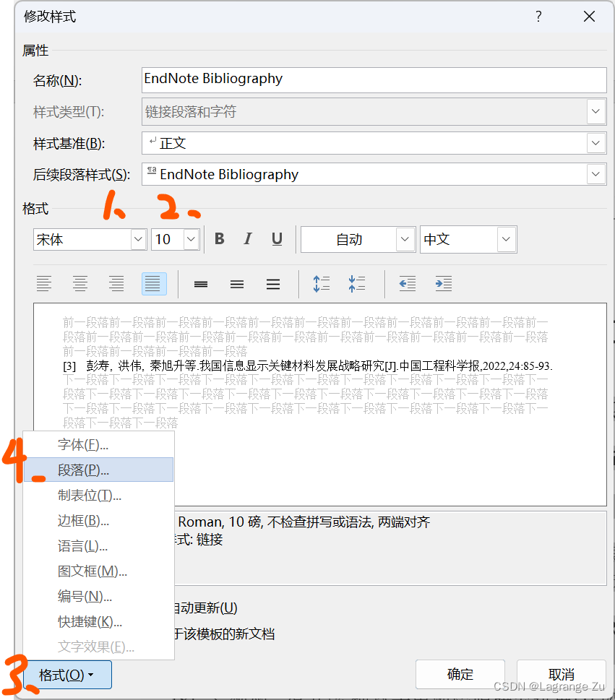Image resolution: width=615 pixels, height=700 pixels.
Task: Select 制表位(T)... menu entry
Action: pyautogui.click(x=98, y=495)
